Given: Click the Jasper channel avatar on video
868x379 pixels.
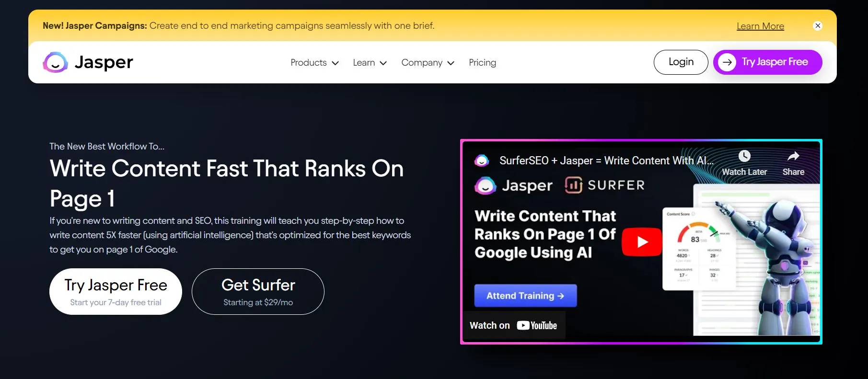Looking at the screenshot, I should (482, 161).
